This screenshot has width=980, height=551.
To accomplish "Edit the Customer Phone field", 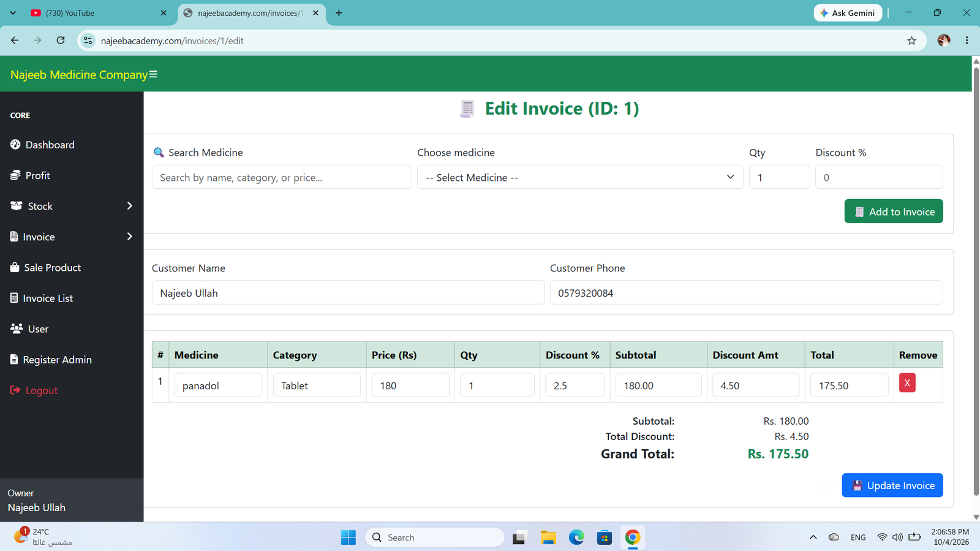I will coord(746,292).
